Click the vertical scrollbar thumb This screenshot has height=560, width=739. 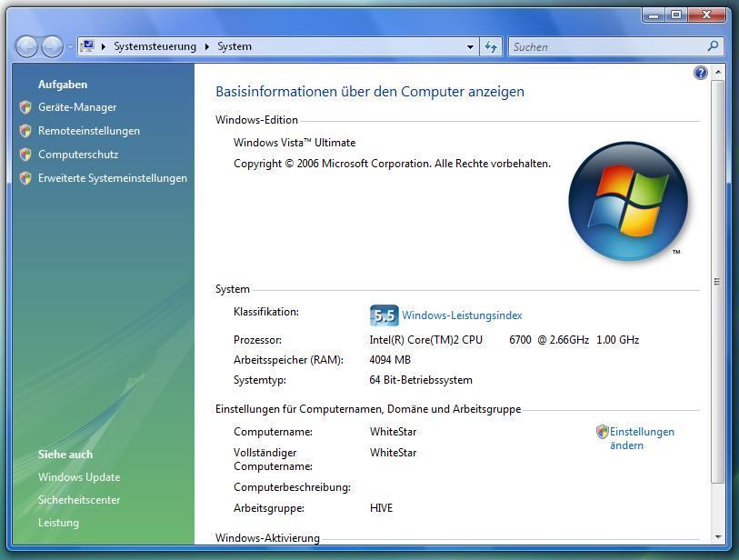[718, 282]
